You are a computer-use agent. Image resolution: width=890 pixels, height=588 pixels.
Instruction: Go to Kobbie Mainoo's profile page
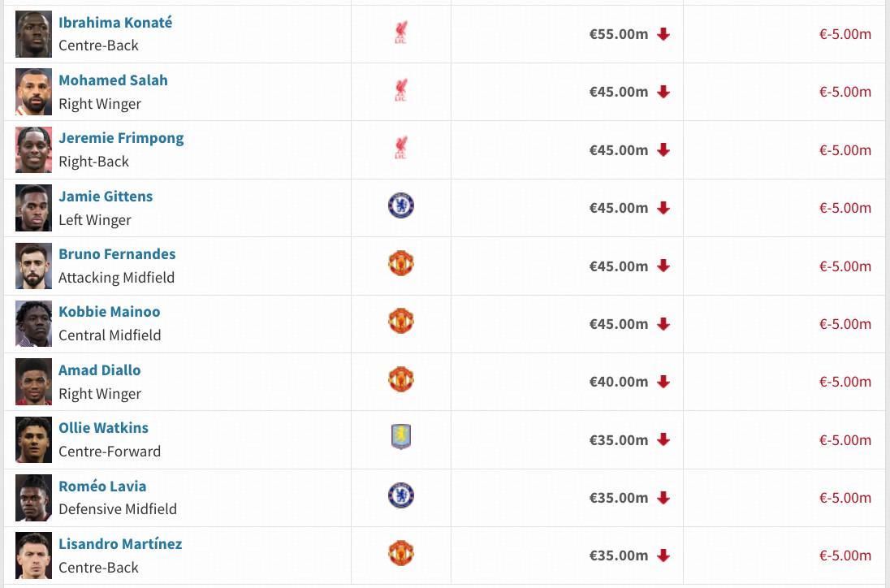pyautogui.click(x=109, y=312)
